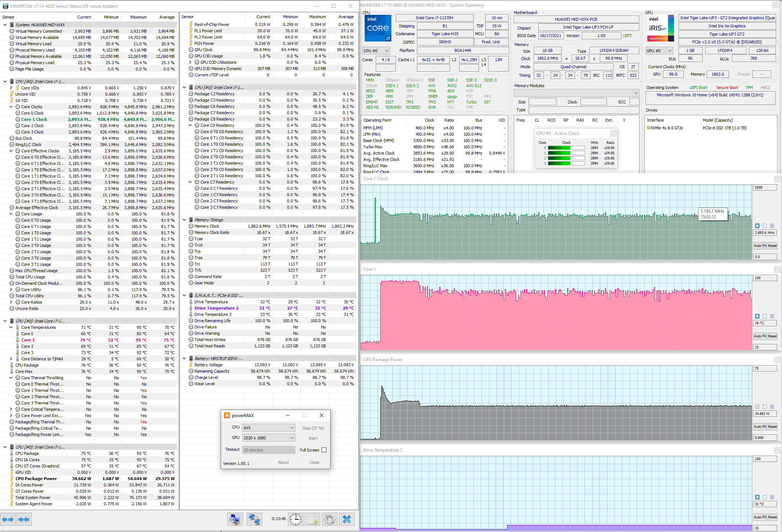Viewport: 782px width, 532px height.
Task: Reset sensor timer with clock icon
Action: click(295, 519)
